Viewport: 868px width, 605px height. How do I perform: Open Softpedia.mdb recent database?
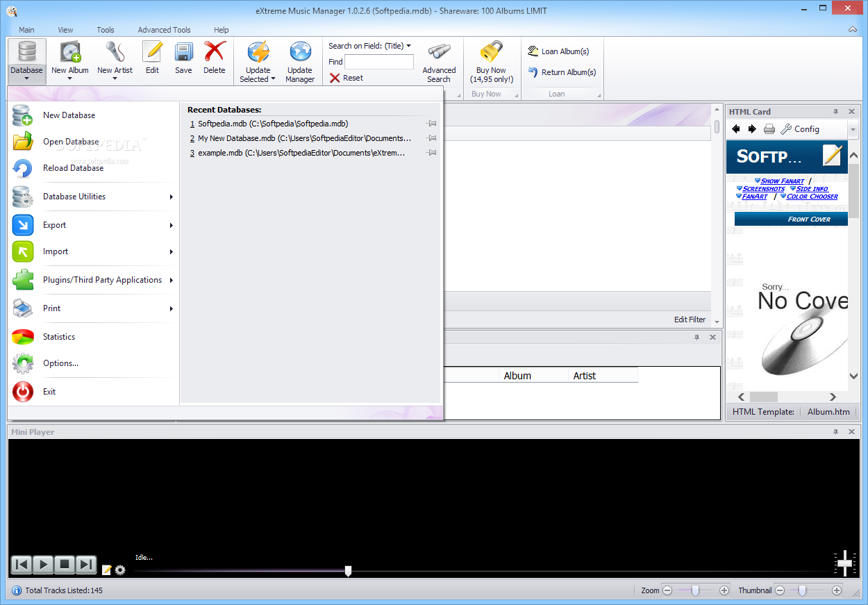[273, 124]
